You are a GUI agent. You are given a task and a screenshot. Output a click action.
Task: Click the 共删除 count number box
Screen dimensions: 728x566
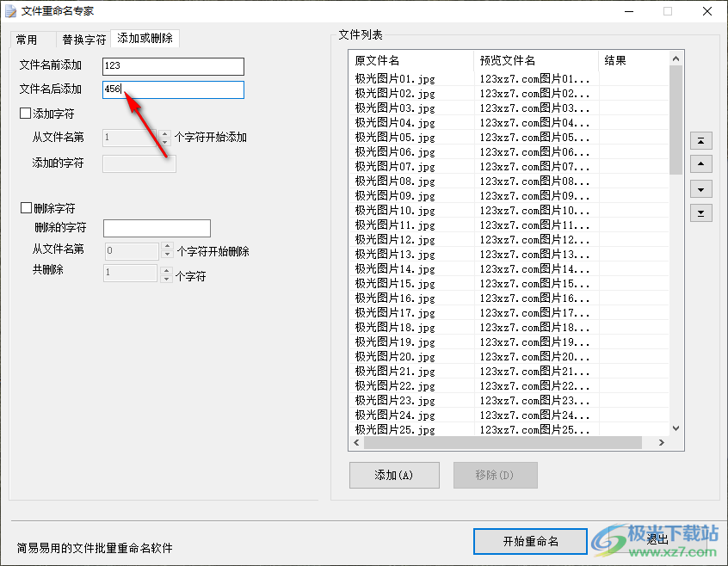132,273
